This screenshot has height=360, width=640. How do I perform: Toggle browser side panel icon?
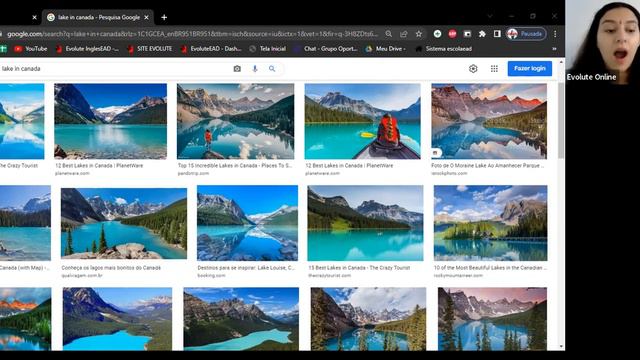coord(497,34)
